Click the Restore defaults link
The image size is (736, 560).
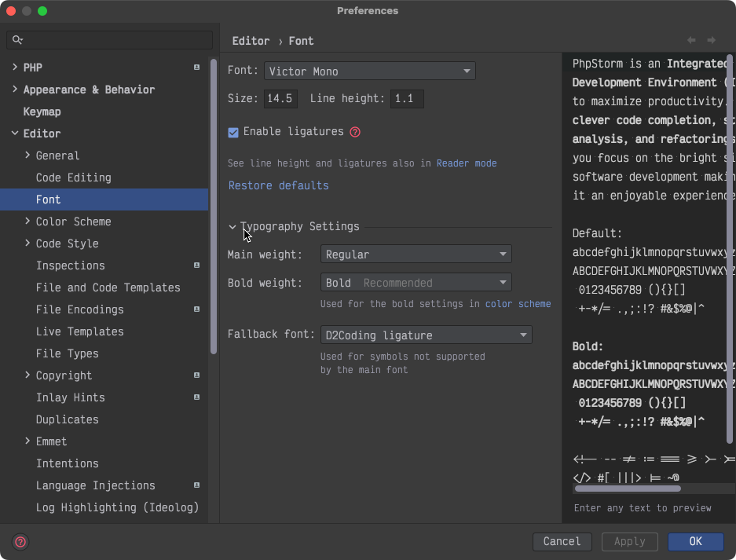[278, 186]
